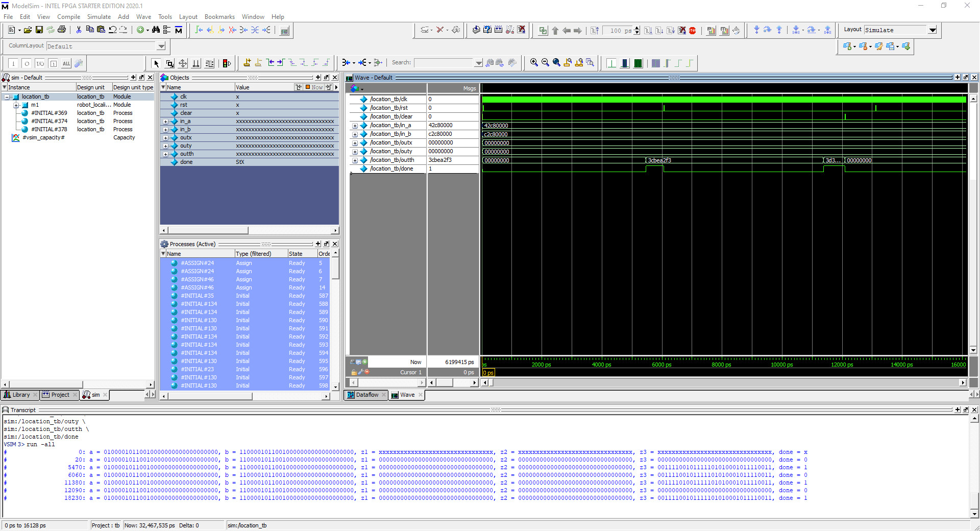This screenshot has width=980, height=531.
Task: Click into the wave Search input field
Action: (444, 63)
